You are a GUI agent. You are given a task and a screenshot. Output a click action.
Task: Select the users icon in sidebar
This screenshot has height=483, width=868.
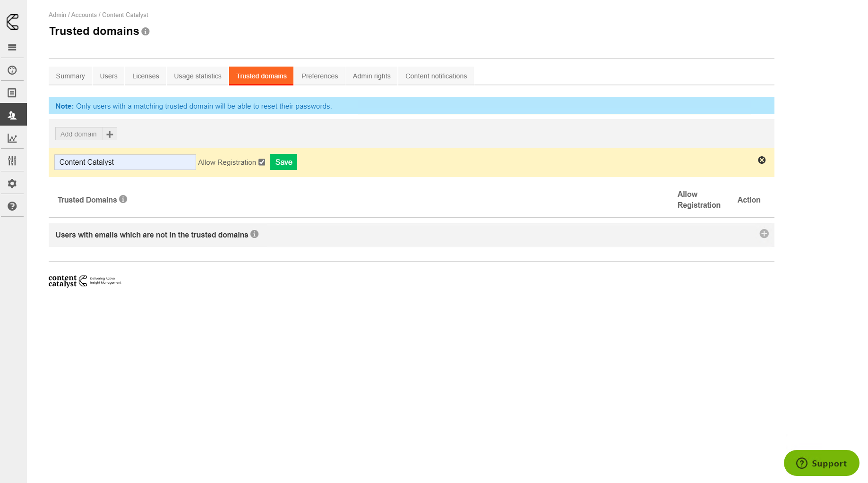12,115
